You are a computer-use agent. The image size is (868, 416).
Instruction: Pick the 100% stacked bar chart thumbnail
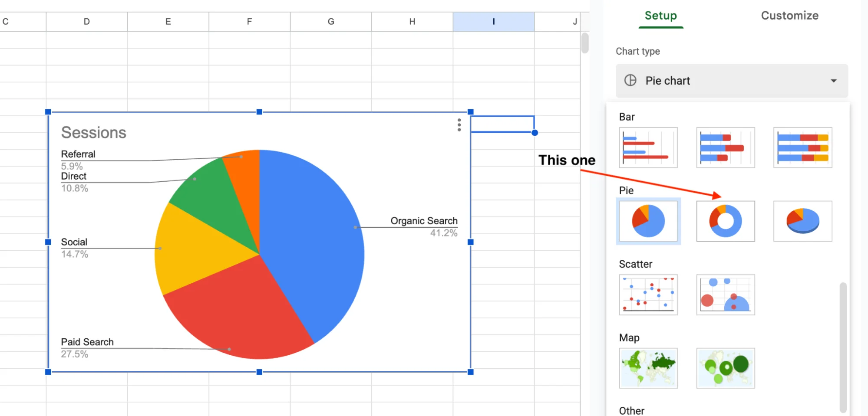[802, 147]
